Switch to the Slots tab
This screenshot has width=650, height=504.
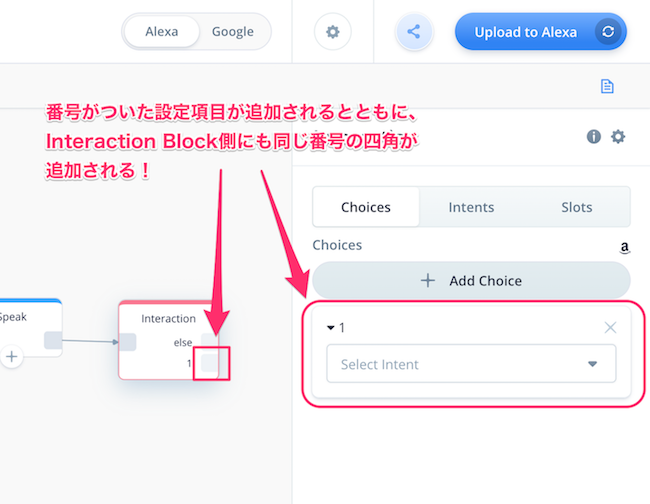[x=577, y=207]
